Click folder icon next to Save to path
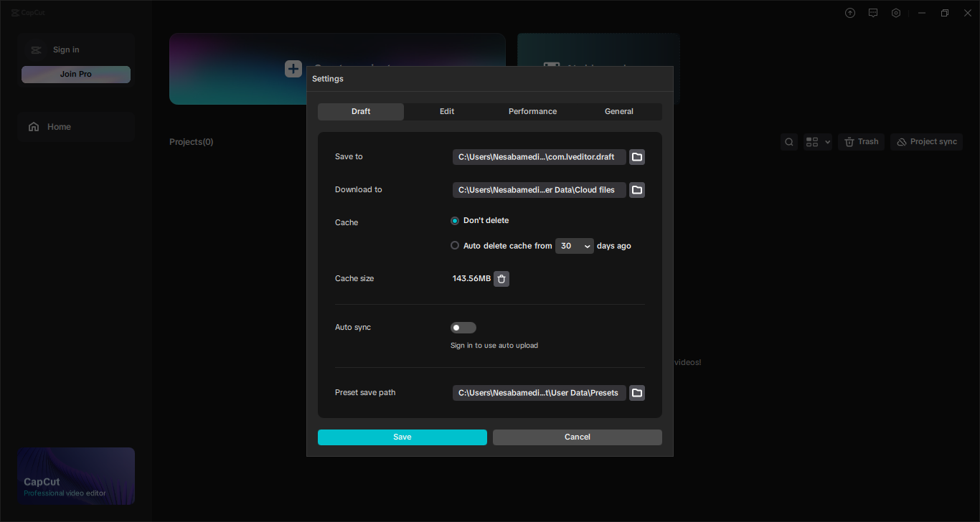This screenshot has width=980, height=522. pyautogui.click(x=636, y=157)
